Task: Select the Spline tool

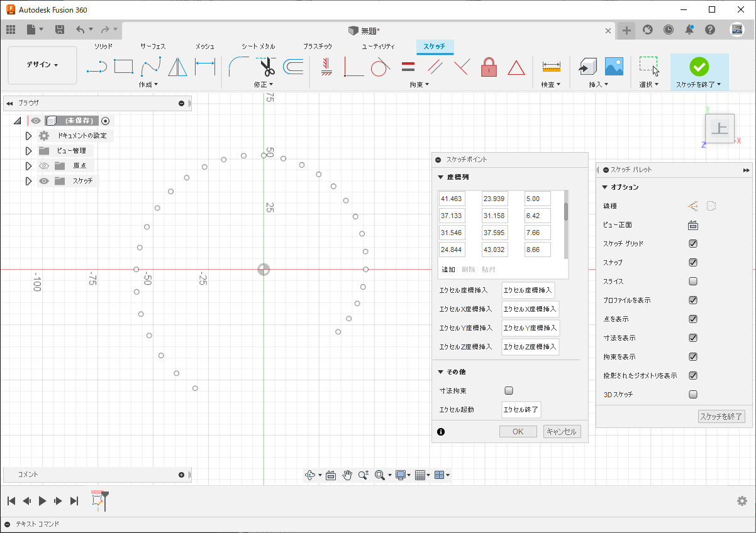Action: point(152,66)
